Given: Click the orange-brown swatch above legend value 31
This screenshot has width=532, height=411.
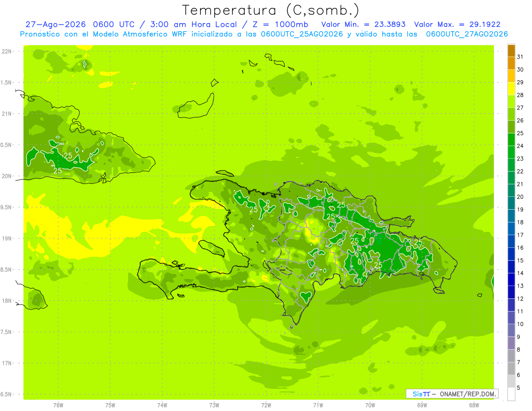Looking at the screenshot, I should pyautogui.click(x=511, y=50).
